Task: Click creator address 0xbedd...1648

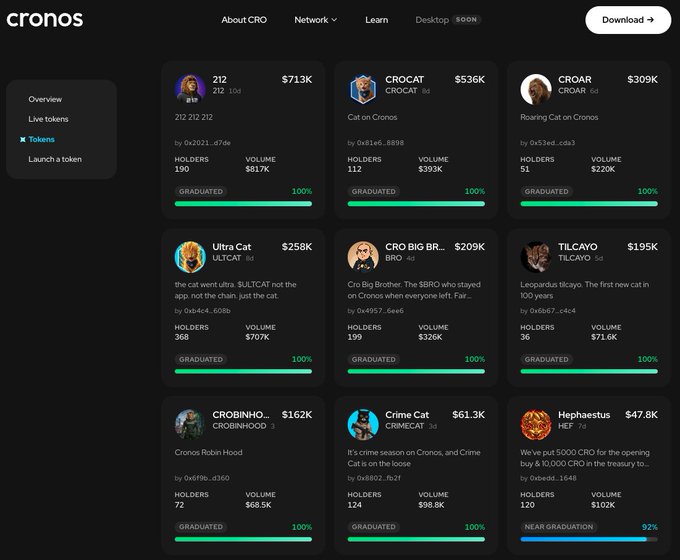Action: (553, 478)
